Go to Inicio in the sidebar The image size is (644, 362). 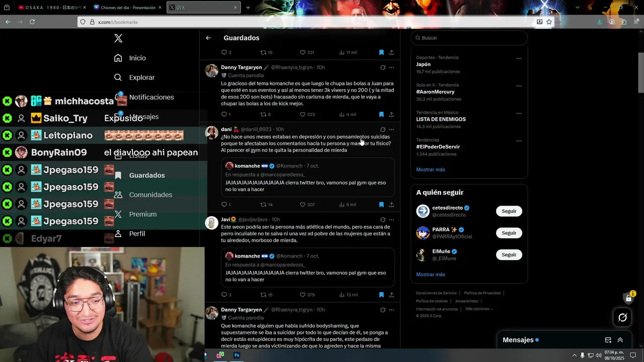click(x=130, y=58)
